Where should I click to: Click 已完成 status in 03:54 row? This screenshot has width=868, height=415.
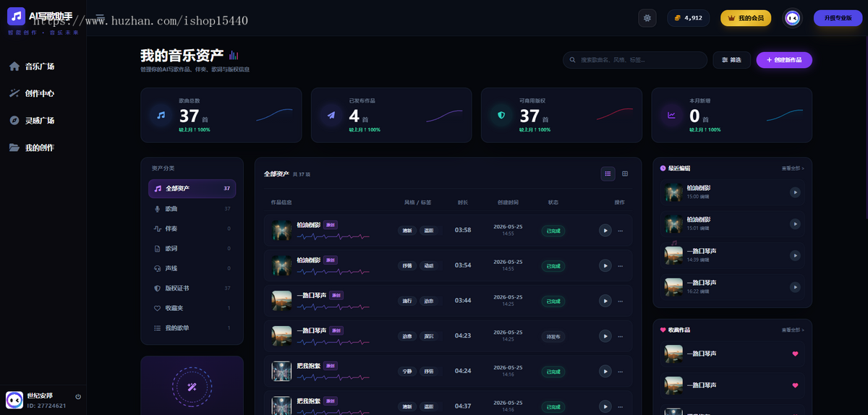coord(553,266)
